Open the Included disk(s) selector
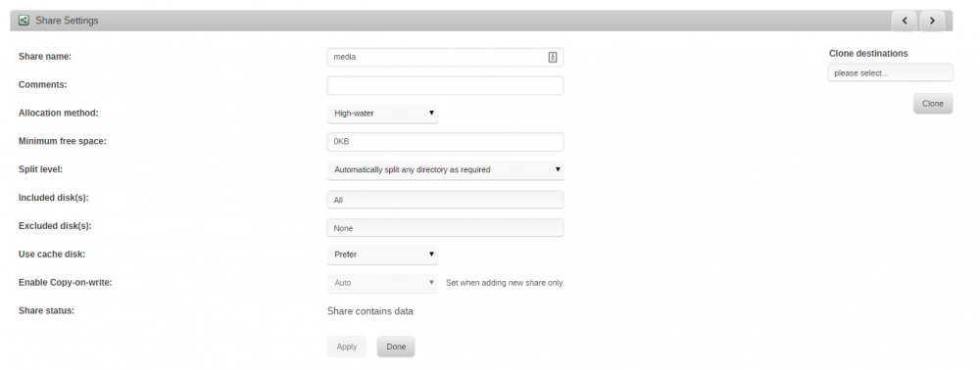Viewport: 980px width, 371px height. [x=445, y=200]
